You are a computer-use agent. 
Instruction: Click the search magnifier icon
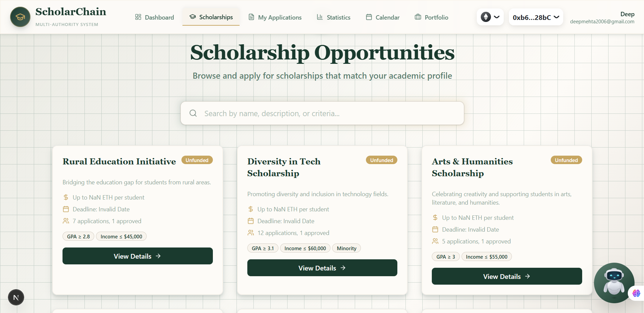(x=193, y=113)
